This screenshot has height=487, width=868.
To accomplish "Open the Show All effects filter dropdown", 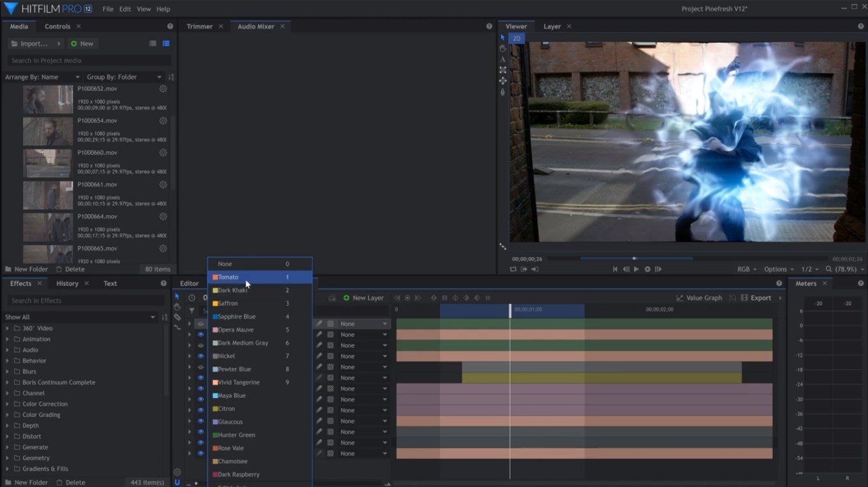I will (80, 317).
